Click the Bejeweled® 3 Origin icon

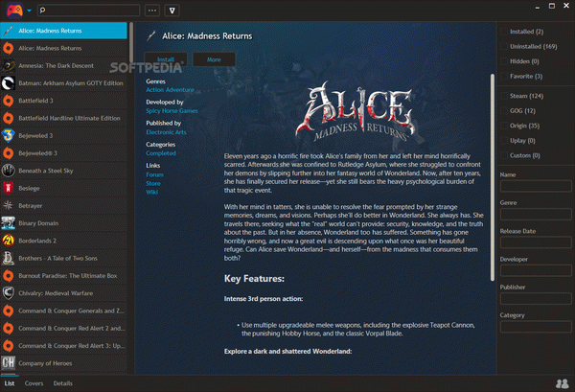(x=8, y=153)
